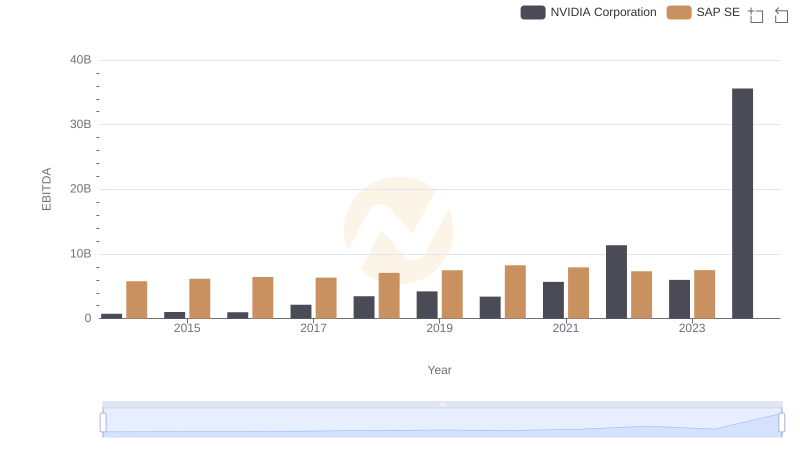Click the NVIDIA bar for 2022
This screenshot has width=800, height=461.
tap(616, 282)
